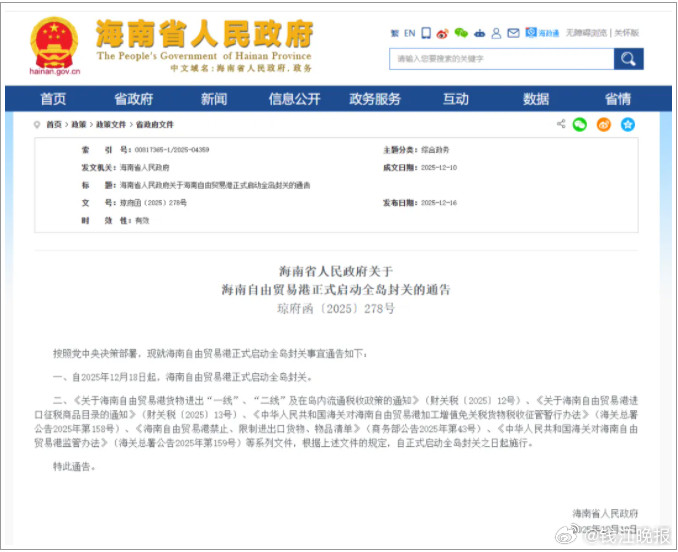Image resolution: width=678 pixels, height=552 pixels.
Task: Select 成文日期 2025-12-10 value
Action: (x=439, y=167)
